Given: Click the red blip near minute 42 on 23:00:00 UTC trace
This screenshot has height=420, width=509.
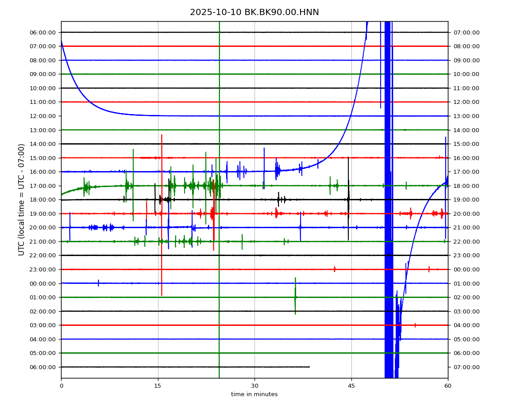Looking at the screenshot, I should tap(334, 269).
